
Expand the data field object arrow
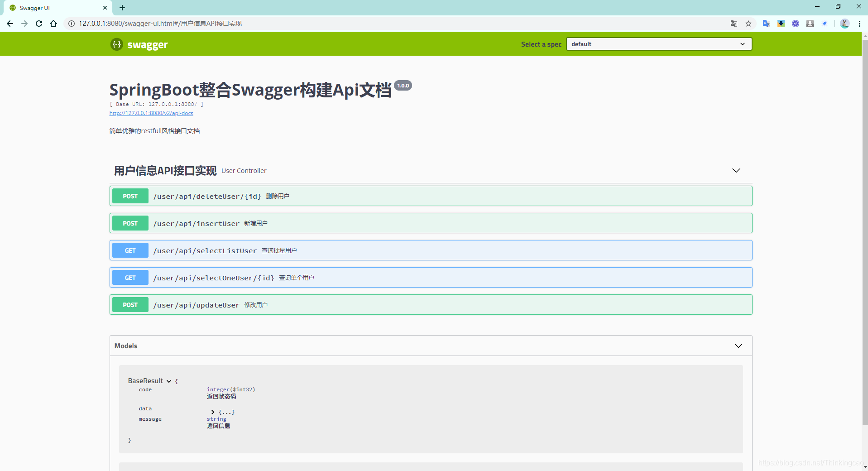tap(213, 412)
